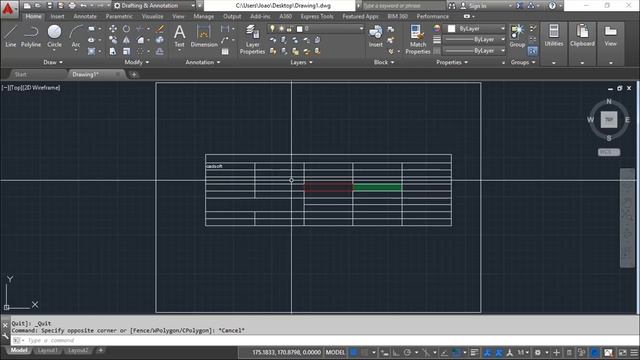Select the Arc tool
Screen dimensions: 640x360
[x=76, y=36]
